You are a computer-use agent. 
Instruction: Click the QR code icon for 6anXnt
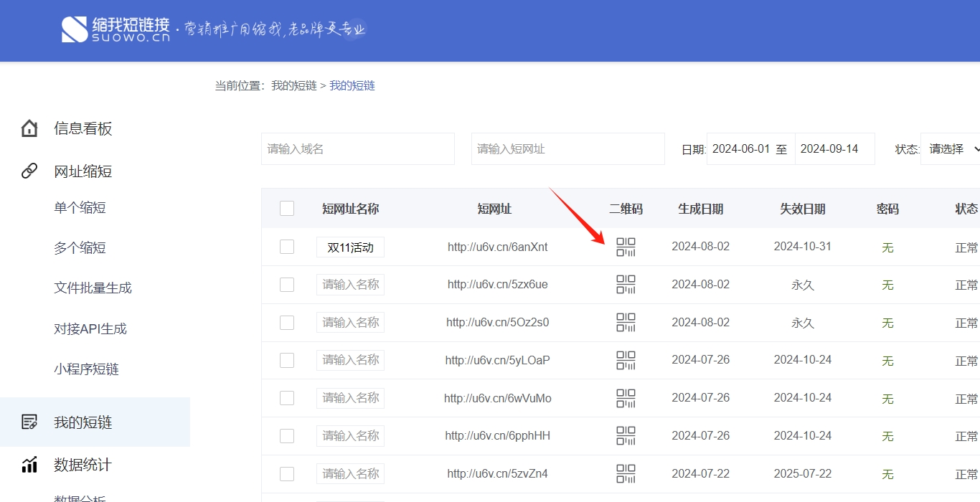click(626, 247)
